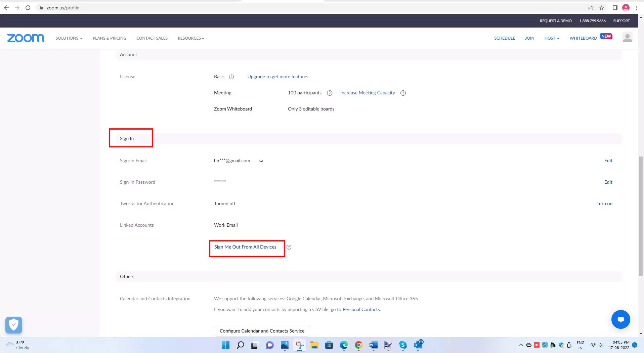The width and height of the screenshot is (644, 353).
Task: Open the PLANS & PRICING page
Action: 109,38
